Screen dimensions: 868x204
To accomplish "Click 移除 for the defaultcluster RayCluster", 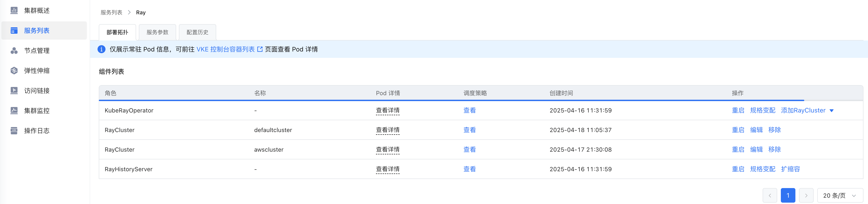I will tap(774, 130).
